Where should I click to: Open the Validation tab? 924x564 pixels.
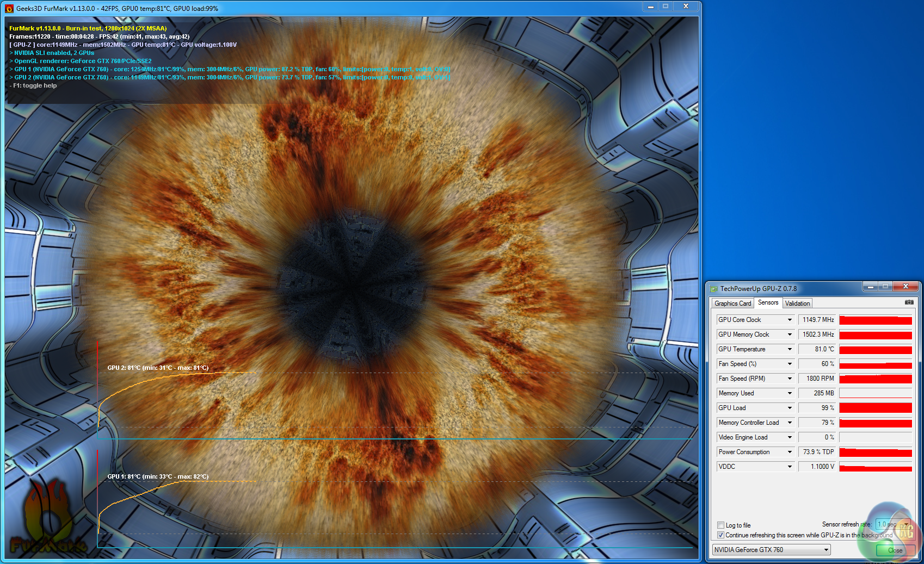click(x=797, y=303)
